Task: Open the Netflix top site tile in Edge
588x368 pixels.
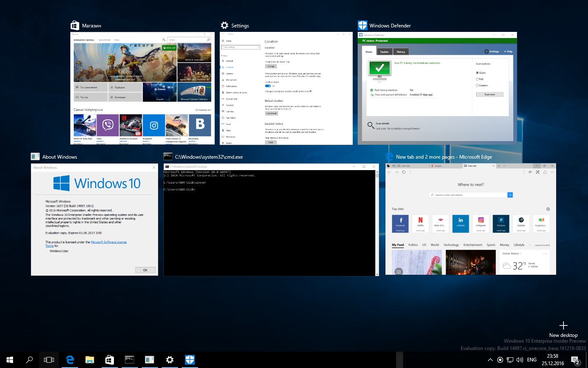Action: tap(420, 224)
